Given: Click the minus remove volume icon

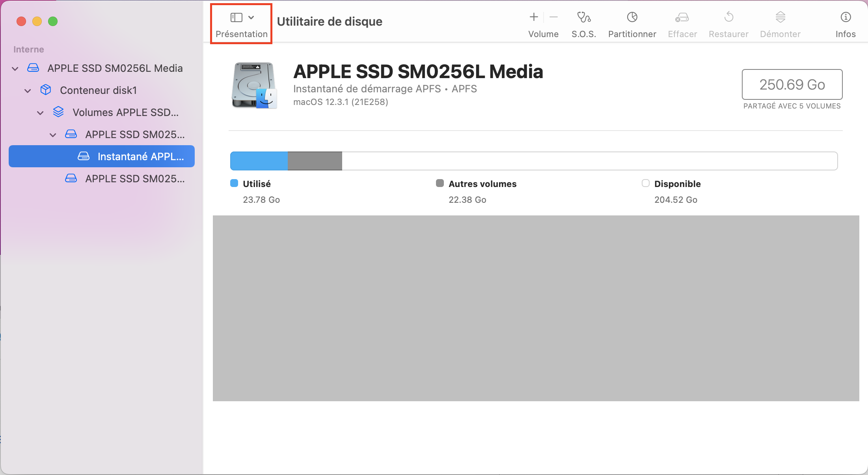Looking at the screenshot, I should (x=553, y=17).
